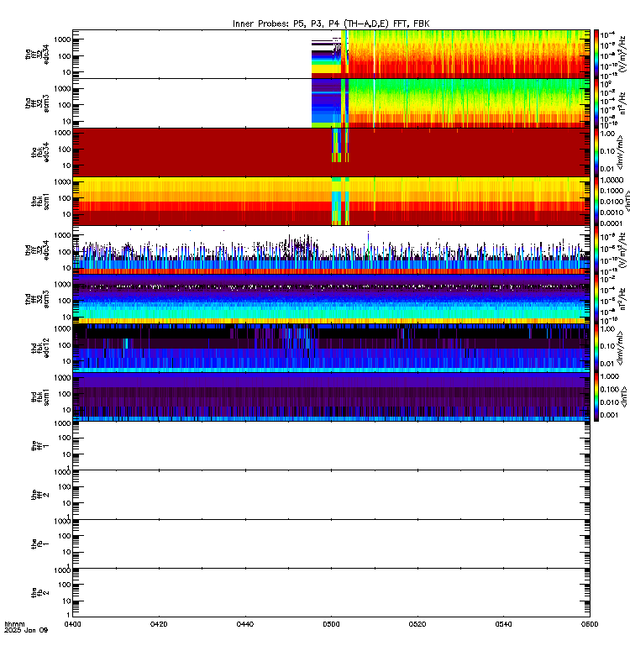Image resolution: width=630 pixels, height=672 pixels.
Task: Click the '2025 Jan 09' date label
Action: 26,630
